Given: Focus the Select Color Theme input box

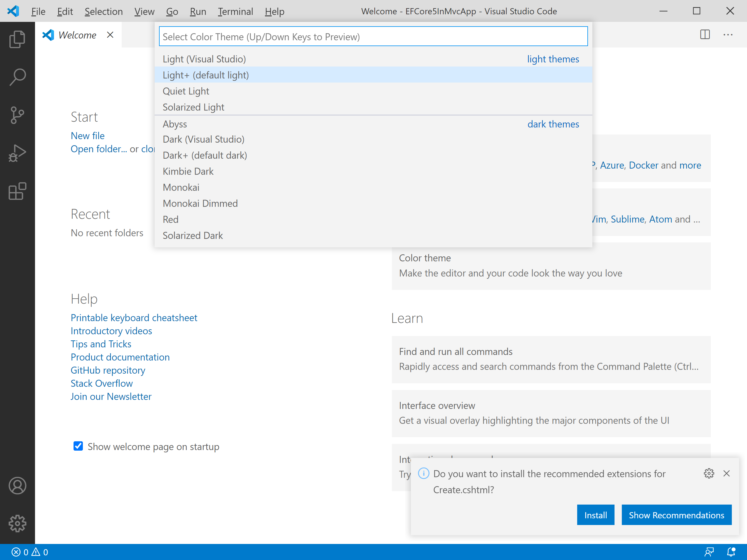Looking at the screenshot, I should click(373, 36).
